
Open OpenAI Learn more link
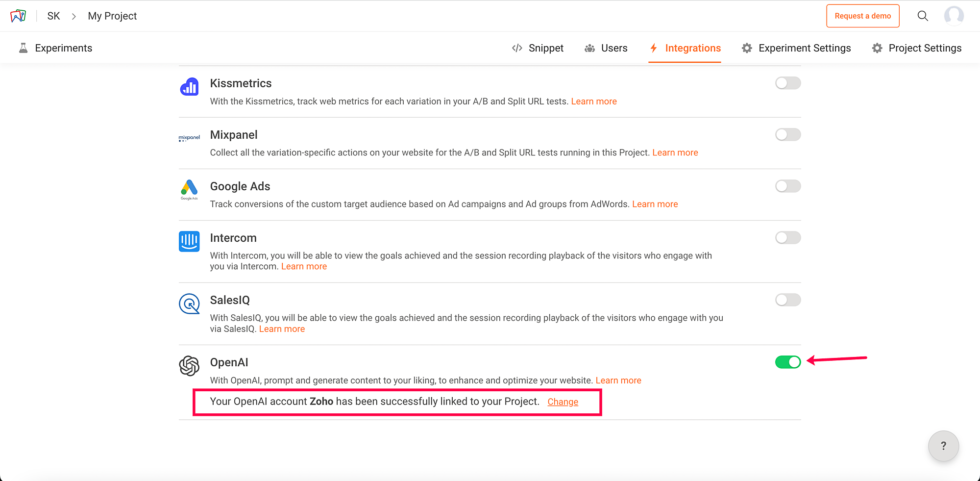(618, 380)
